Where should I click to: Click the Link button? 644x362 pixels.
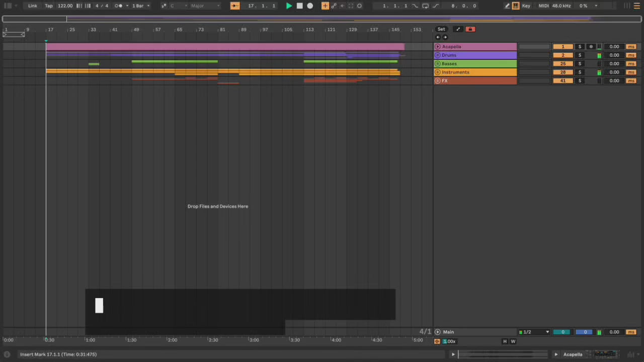[33, 6]
